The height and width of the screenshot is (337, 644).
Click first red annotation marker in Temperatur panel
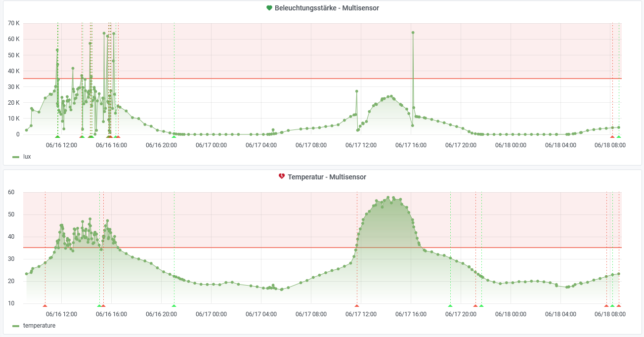point(45,306)
